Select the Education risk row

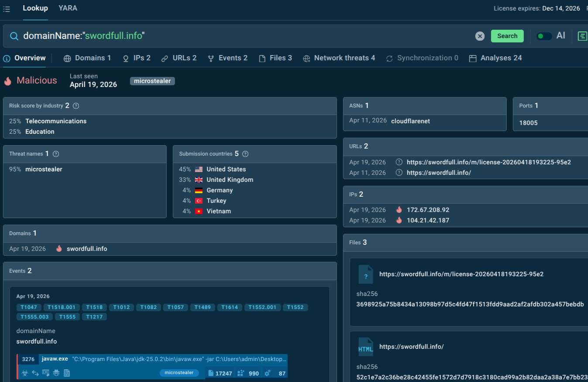(170, 132)
